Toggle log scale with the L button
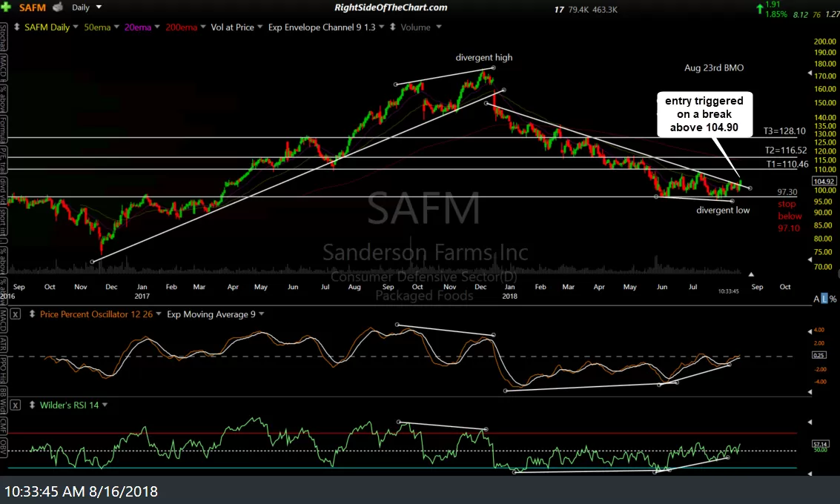 pyautogui.click(x=824, y=299)
